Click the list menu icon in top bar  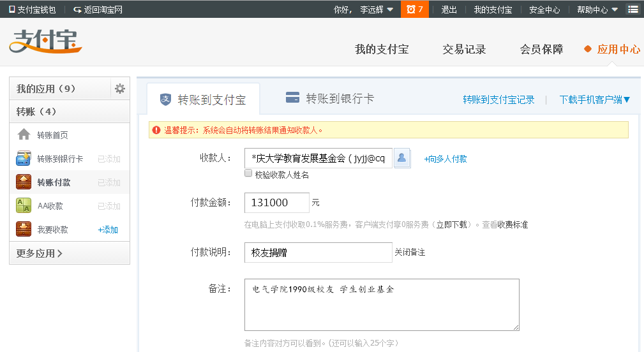coord(633,9)
